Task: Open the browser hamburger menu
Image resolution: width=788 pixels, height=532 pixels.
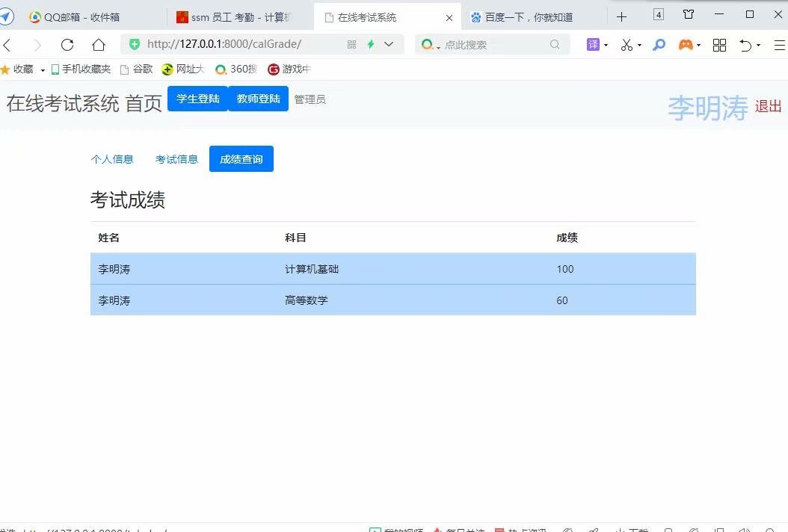Action: pyautogui.click(x=780, y=46)
